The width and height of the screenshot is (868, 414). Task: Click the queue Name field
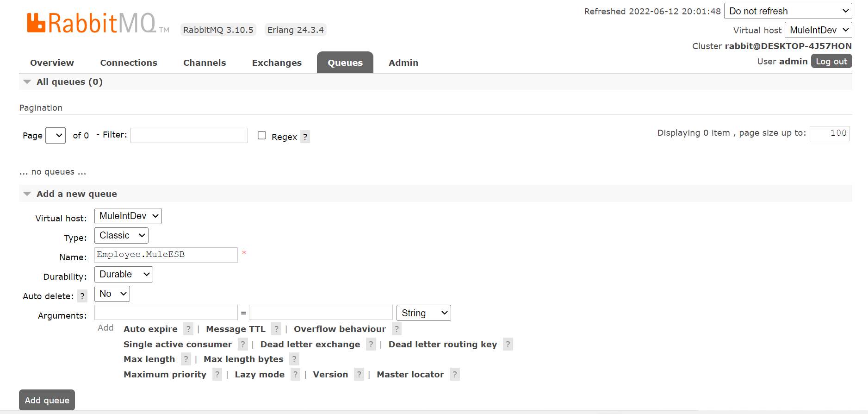[166, 255]
